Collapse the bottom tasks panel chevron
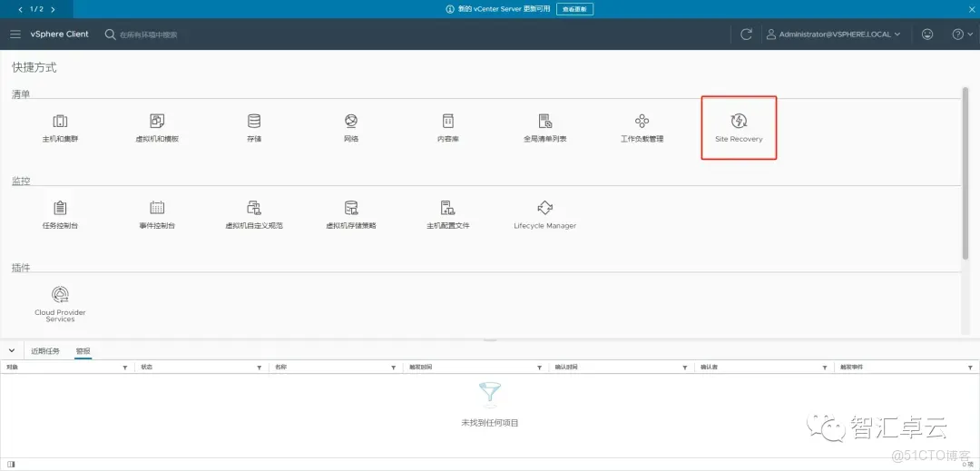The height and width of the screenshot is (471, 980). click(12, 350)
